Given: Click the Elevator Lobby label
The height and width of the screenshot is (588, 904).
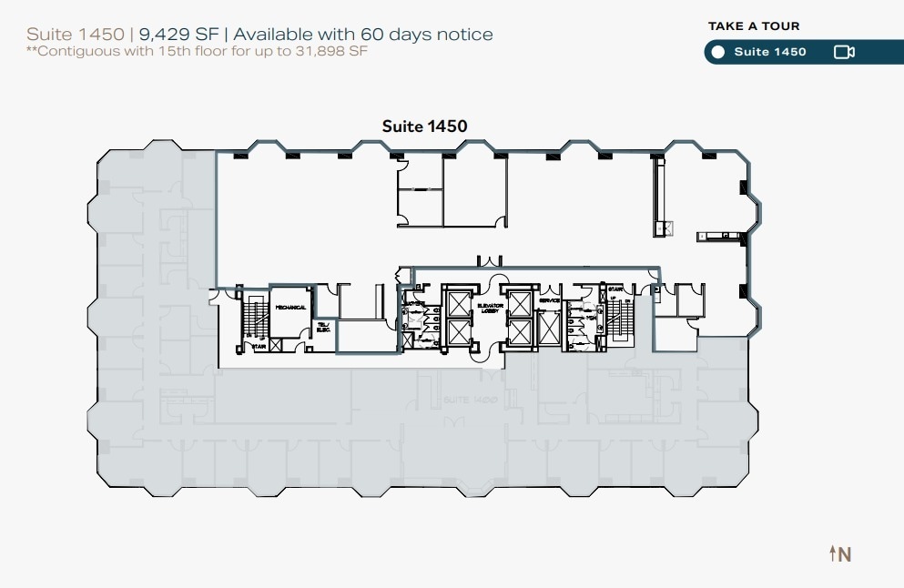Looking at the screenshot, I should tap(491, 308).
